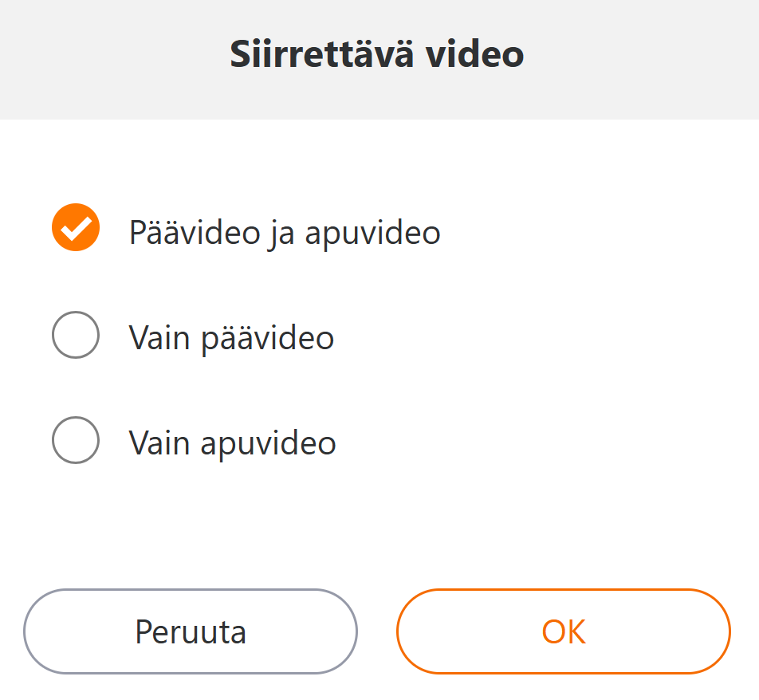Click the checked circle beside "Päävideo ja apuvideo"

point(76,228)
